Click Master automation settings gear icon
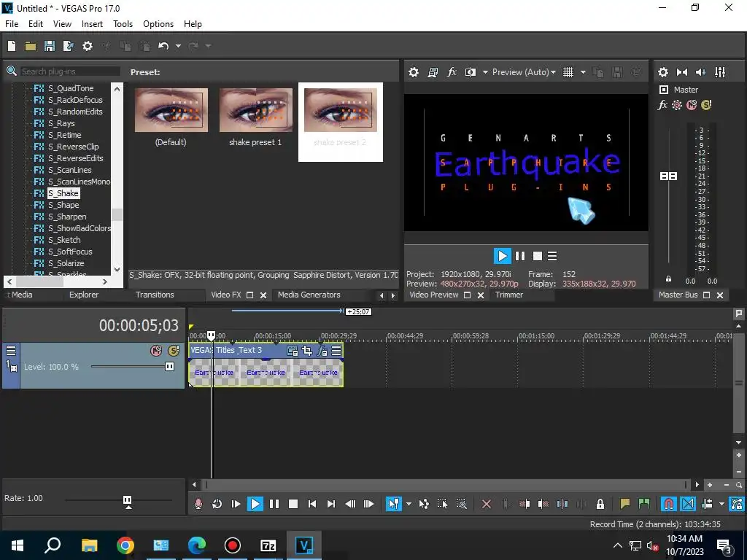The height and width of the screenshot is (560, 747). click(677, 105)
